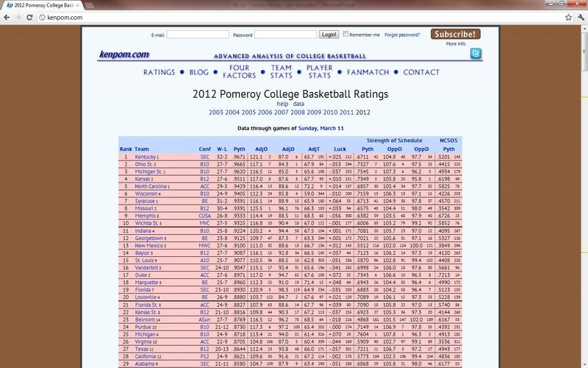Switch to the 2003 ratings year

click(x=216, y=113)
